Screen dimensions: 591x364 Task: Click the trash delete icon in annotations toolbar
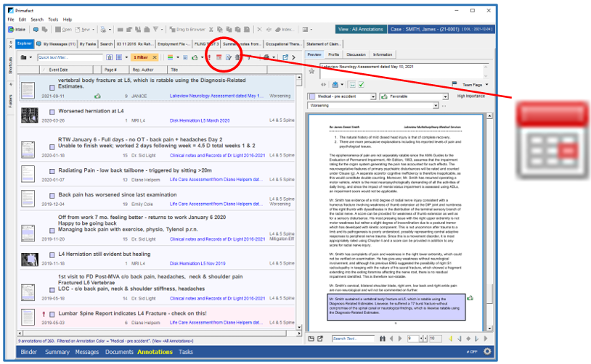237,57
